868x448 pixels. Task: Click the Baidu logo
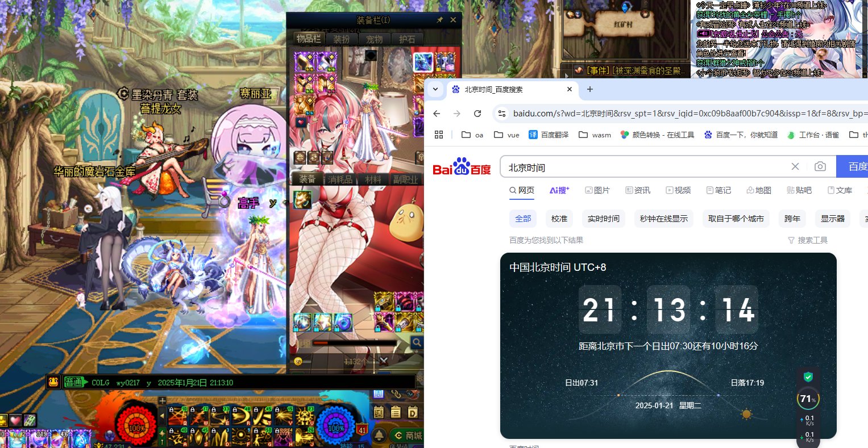pyautogui.click(x=462, y=167)
